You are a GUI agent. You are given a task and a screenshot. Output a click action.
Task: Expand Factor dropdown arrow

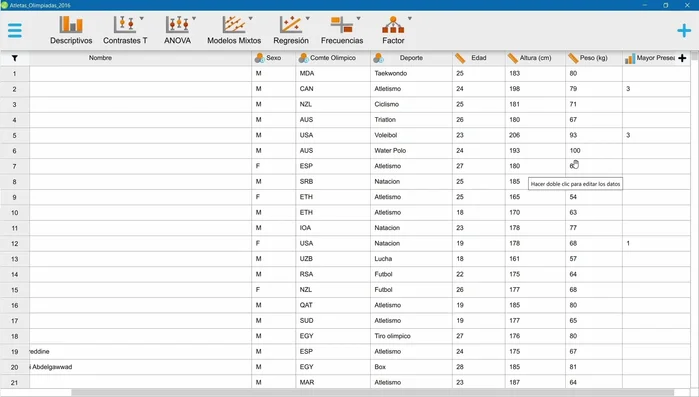410,18
